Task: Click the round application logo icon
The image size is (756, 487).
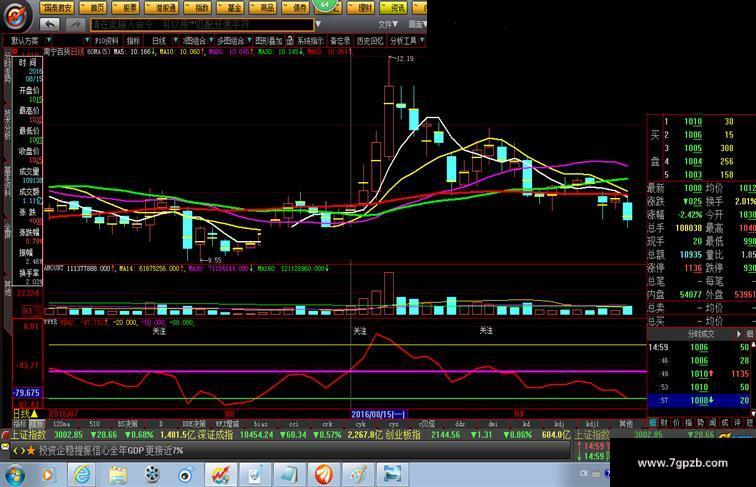Action: (17, 15)
